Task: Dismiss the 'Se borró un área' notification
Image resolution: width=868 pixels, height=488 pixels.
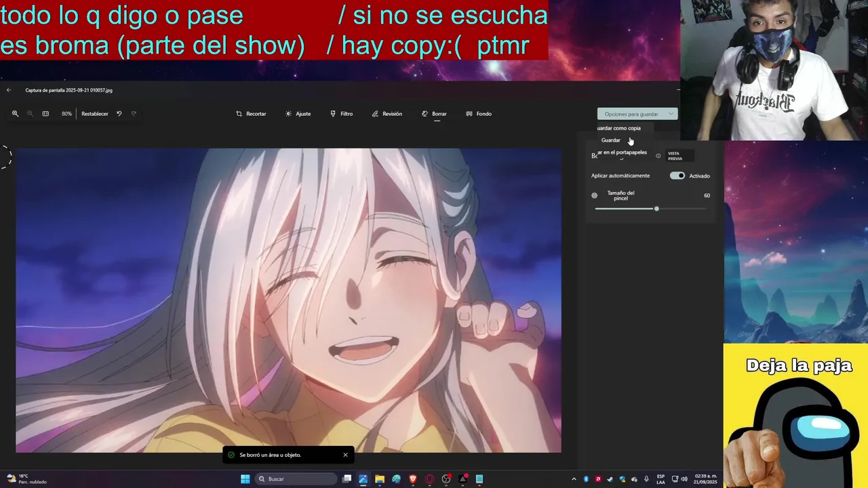Action: coord(345,455)
